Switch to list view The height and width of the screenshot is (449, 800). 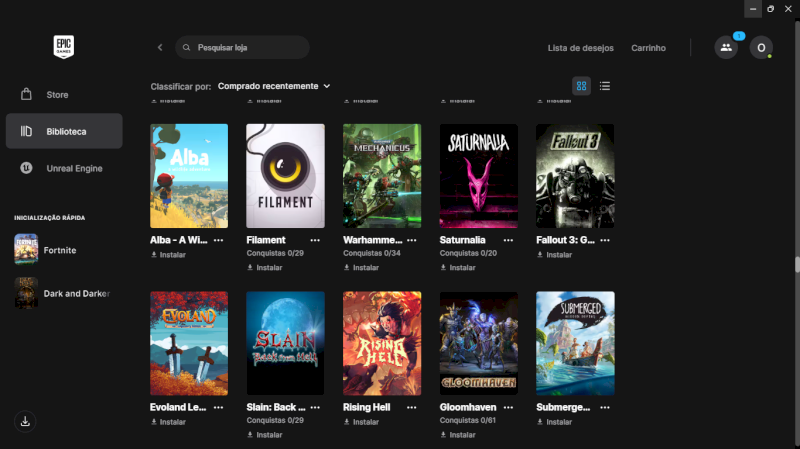click(x=605, y=86)
